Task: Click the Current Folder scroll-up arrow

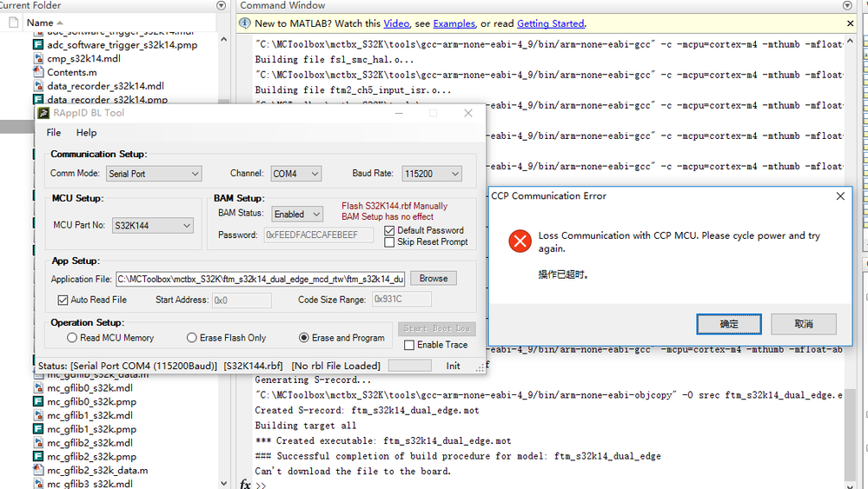Action: click(x=223, y=39)
